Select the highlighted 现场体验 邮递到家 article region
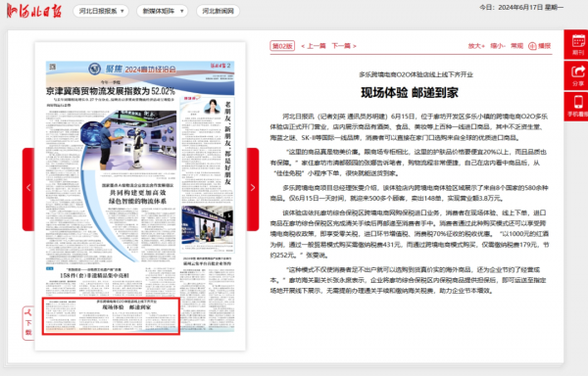588x376 pixels. 111,316
